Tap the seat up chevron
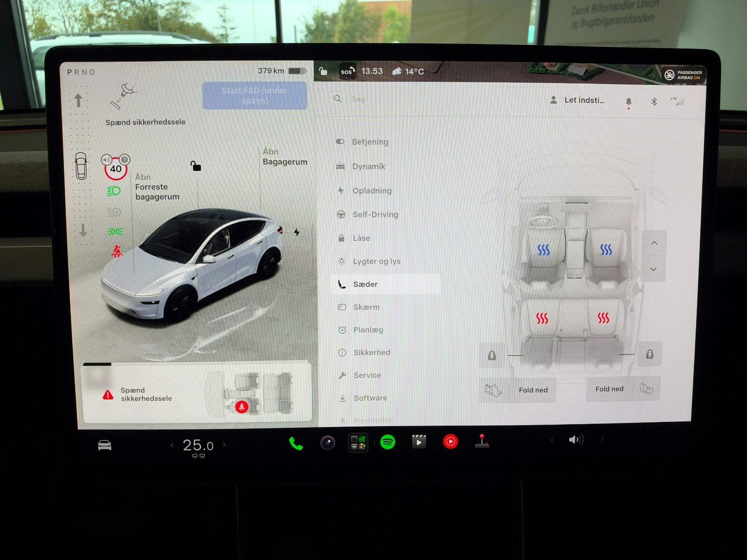Image resolution: width=747 pixels, height=560 pixels. (x=654, y=243)
